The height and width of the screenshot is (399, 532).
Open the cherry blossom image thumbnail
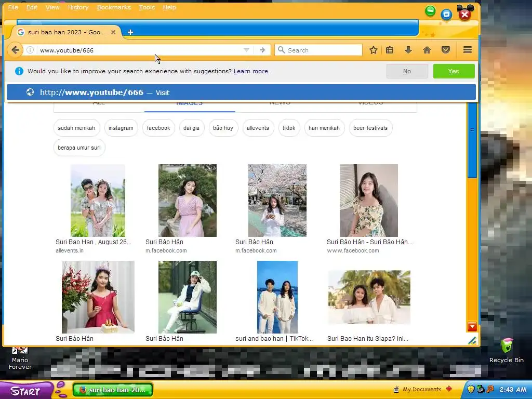(x=277, y=201)
